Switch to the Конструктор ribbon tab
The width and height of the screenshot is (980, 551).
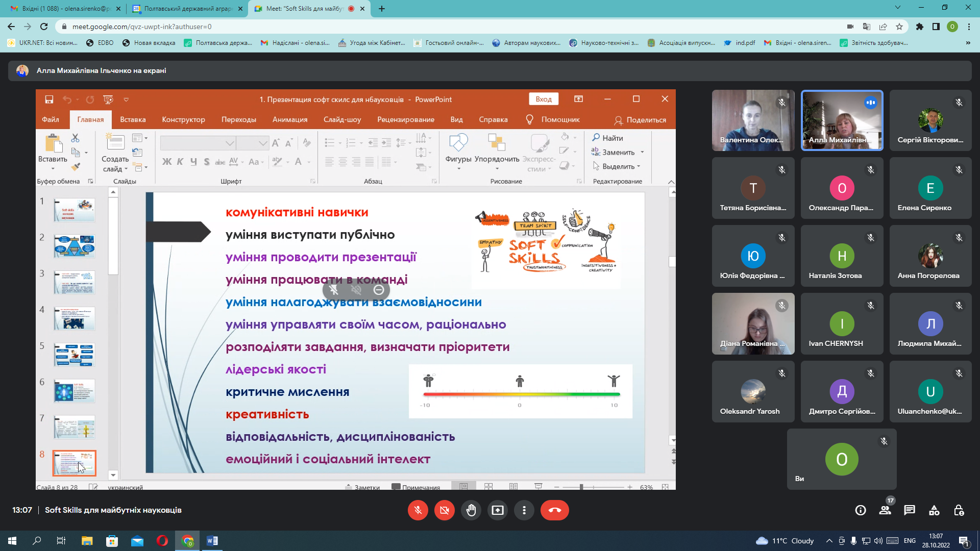pyautogui.click(x=183, y=119)
